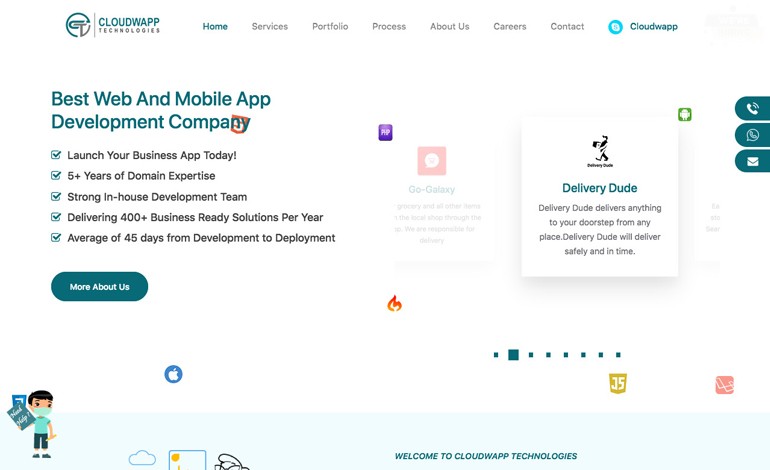770x470 pixels.
Task: Click the email envelope side button
Action: pyautogui.click(x=752, y=161)
